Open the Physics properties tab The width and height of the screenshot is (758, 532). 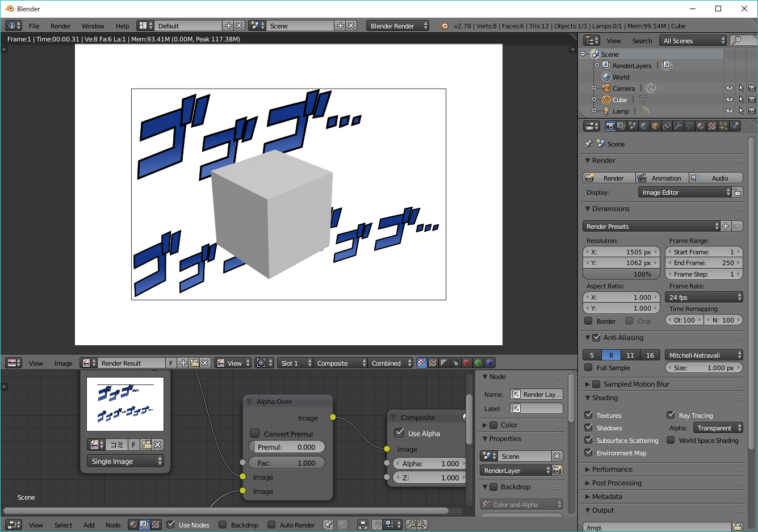click(735, 126)
